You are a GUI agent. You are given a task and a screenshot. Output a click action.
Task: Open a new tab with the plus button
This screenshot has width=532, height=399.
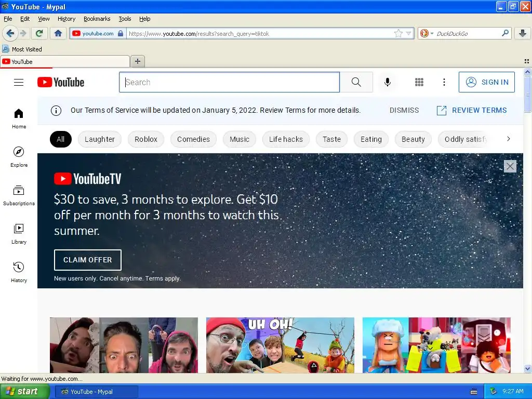tap(137, 61)
